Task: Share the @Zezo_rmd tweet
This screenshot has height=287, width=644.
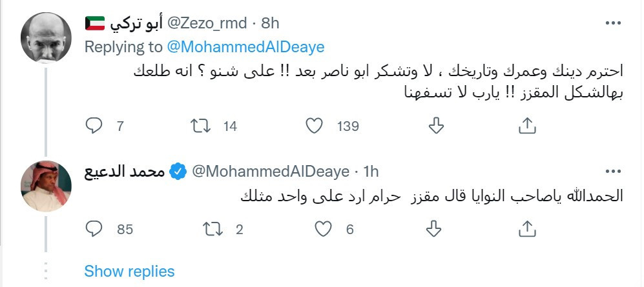Action: click(527, 126)
